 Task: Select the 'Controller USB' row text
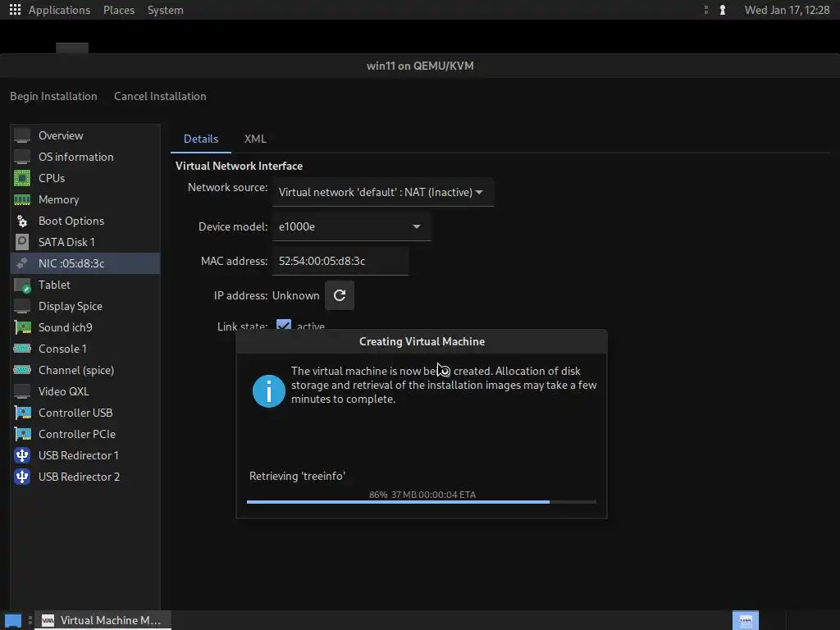[75, 413]
